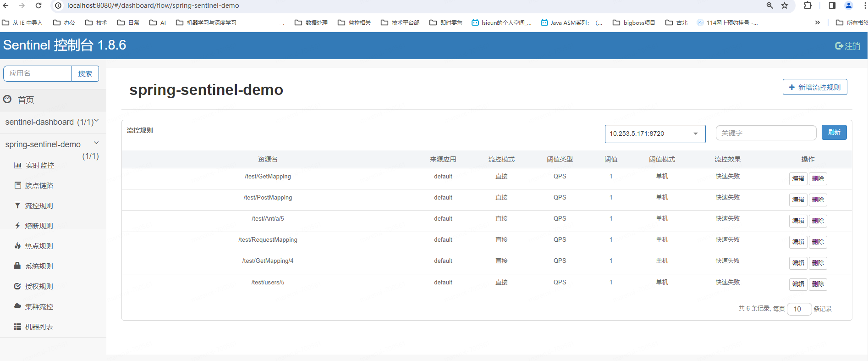
Task: Click the browser forward arrow
Action: (22, 6)
